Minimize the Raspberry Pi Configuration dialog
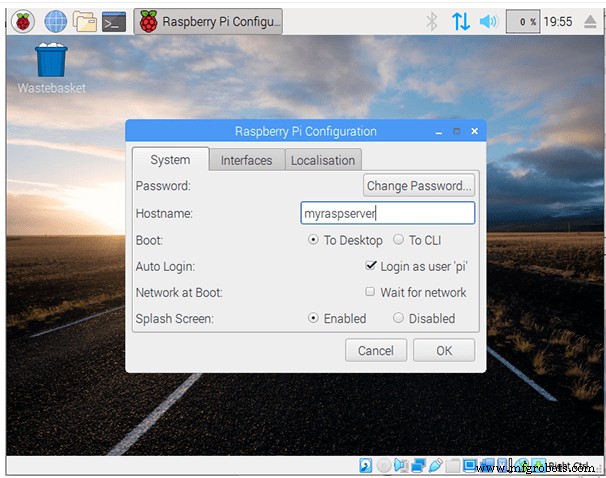This screenshot has height=478, width=606. pos(439,132)
